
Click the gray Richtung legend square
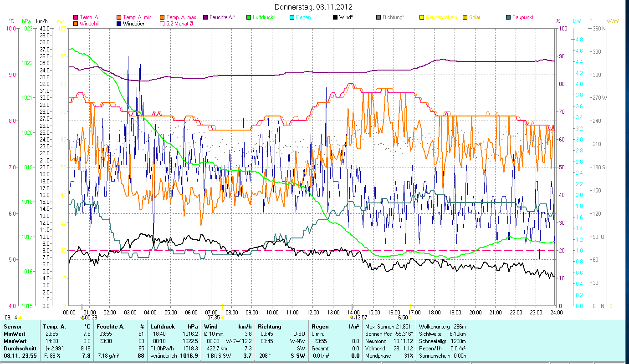click(378, 17)
